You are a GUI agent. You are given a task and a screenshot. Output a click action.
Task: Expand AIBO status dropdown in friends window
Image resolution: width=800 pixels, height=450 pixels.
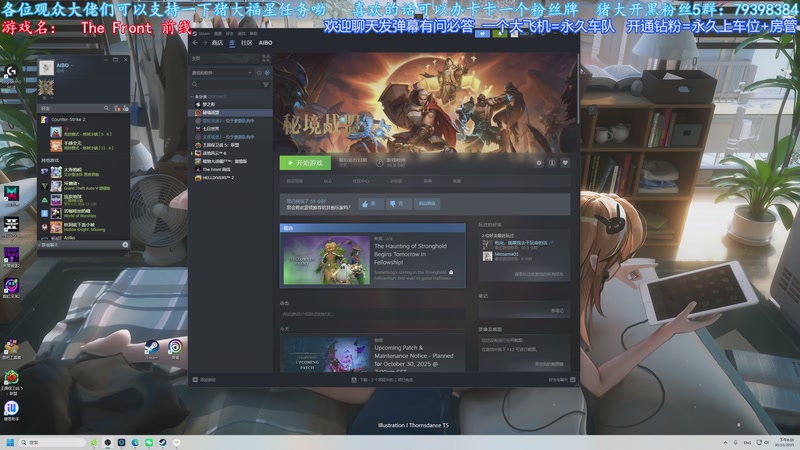[71, 65]
